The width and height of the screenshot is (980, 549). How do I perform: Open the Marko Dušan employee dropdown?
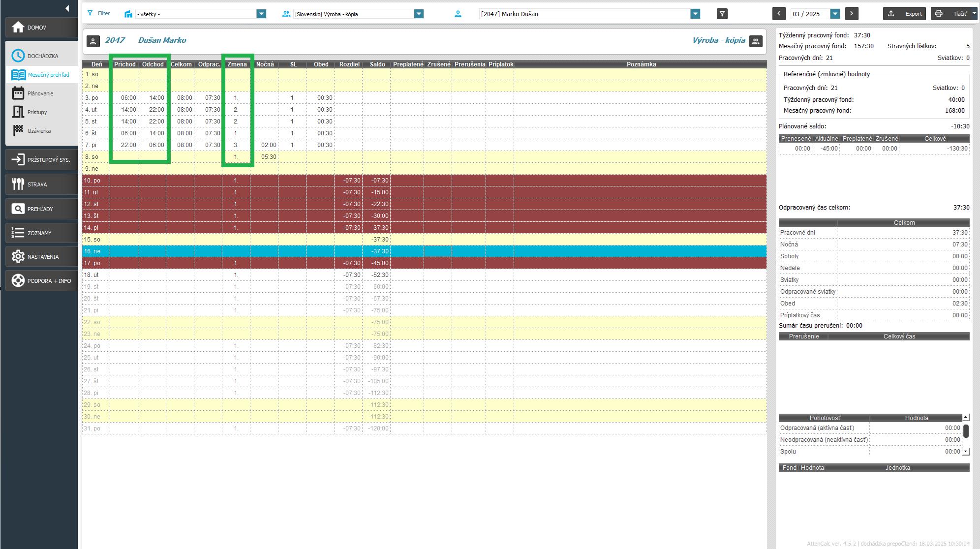click(695, 14)
